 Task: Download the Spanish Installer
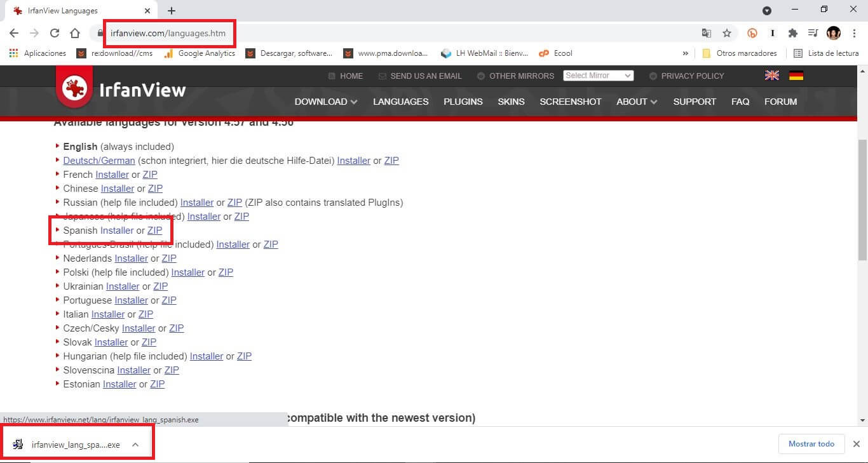click(117, 231)
